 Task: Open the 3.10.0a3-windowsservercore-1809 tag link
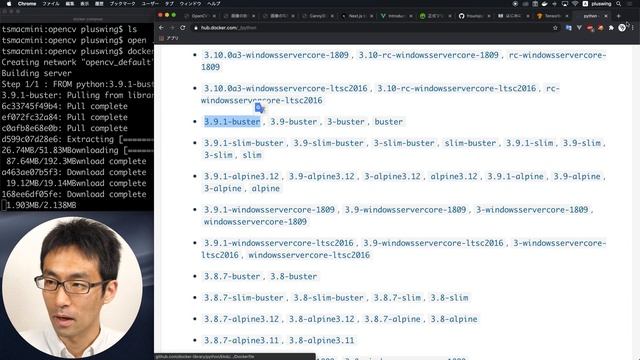pyautogui.click(x=276, y=55)
